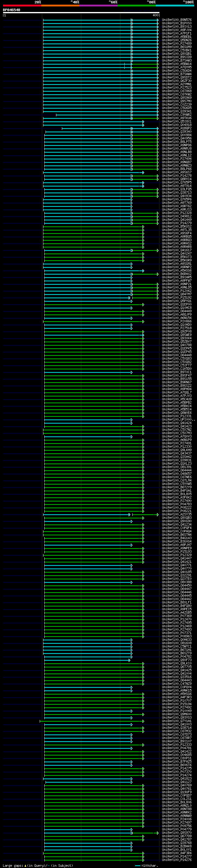The image size is (197, 868).
Task: Select hit UniRef100_P27494
Action: pyautogui.click(x=177, y=159)
